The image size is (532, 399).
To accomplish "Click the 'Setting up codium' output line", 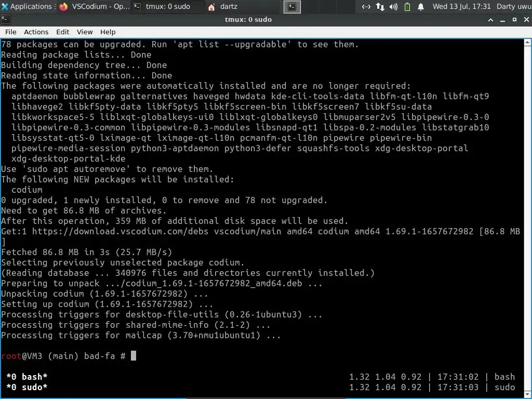I will 107,304.
